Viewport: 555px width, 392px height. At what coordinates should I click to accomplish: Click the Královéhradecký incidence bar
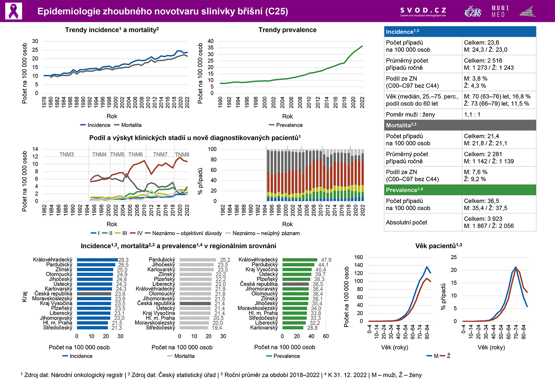(x=97, y=260)
